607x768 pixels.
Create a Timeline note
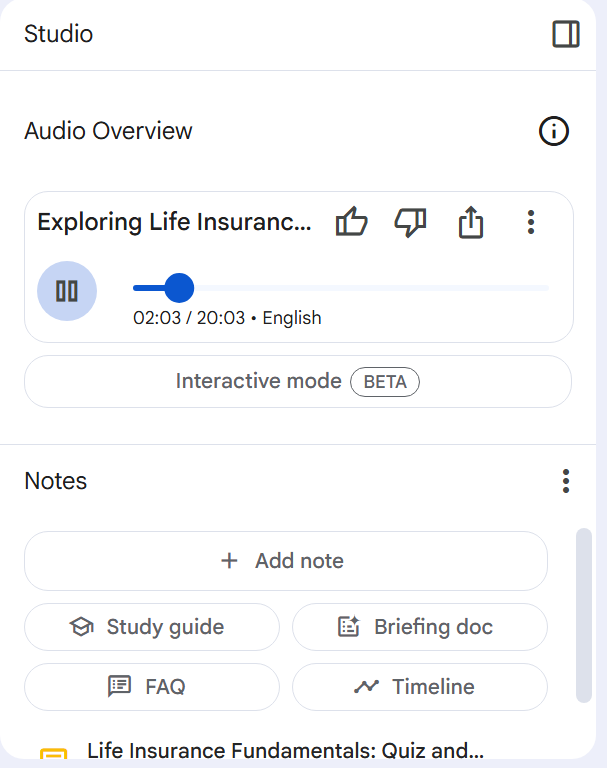tap(420, 687)
